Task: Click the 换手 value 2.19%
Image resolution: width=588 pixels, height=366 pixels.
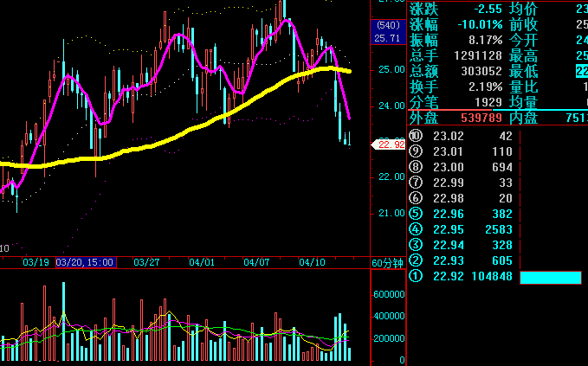Action: [x=485, y=87]
